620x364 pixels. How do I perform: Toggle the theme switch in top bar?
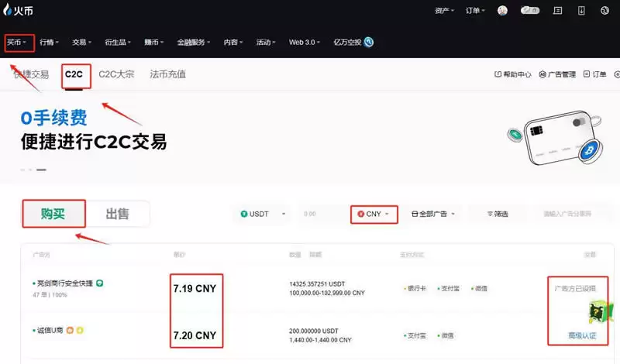pos(530,10)
